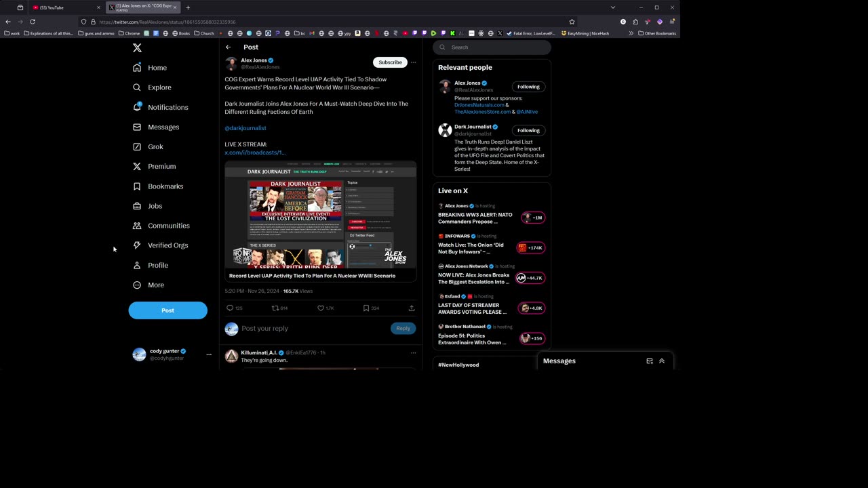Open TheAlexJonesStore.com link
This screenshot has height=488, width=868.
[x=482, y=112]
